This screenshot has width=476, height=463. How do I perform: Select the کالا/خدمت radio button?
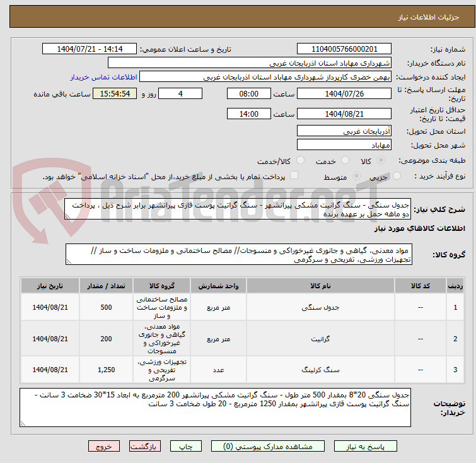pos(300,160)
